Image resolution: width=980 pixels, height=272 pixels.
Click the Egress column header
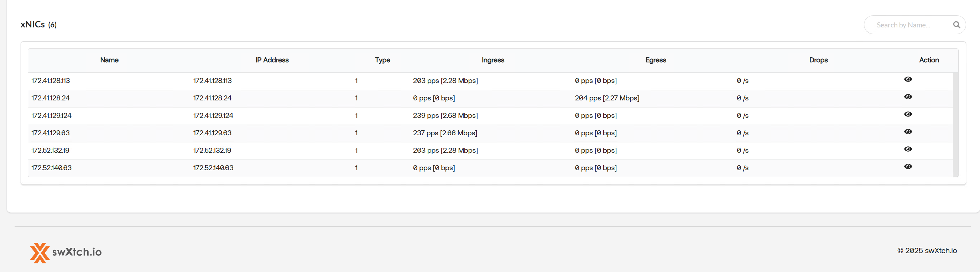(x=656, y=60)
